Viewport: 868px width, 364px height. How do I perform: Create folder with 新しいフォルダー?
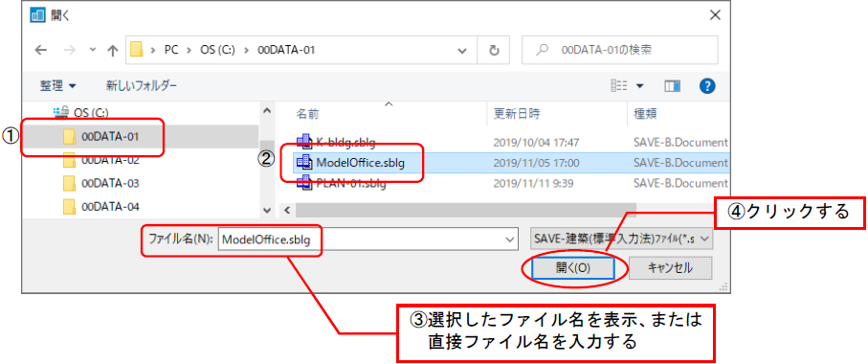(142, 86)
